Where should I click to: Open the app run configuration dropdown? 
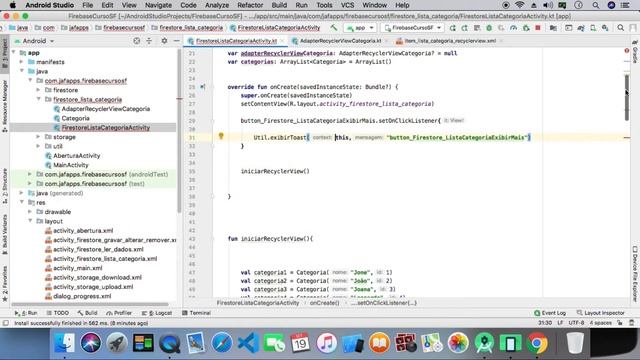coord(360,28)
